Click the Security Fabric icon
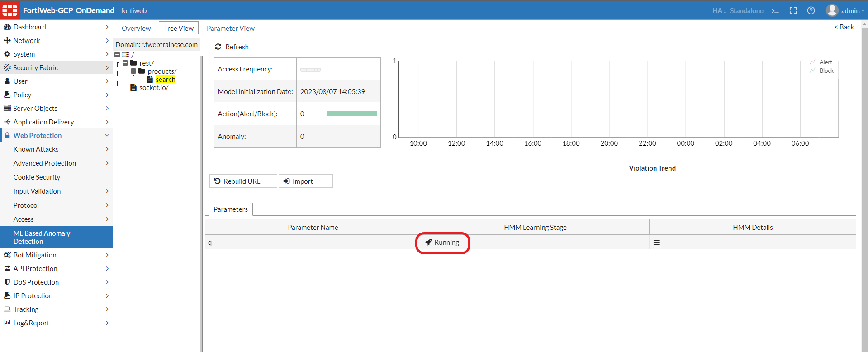 coord(7,68)
